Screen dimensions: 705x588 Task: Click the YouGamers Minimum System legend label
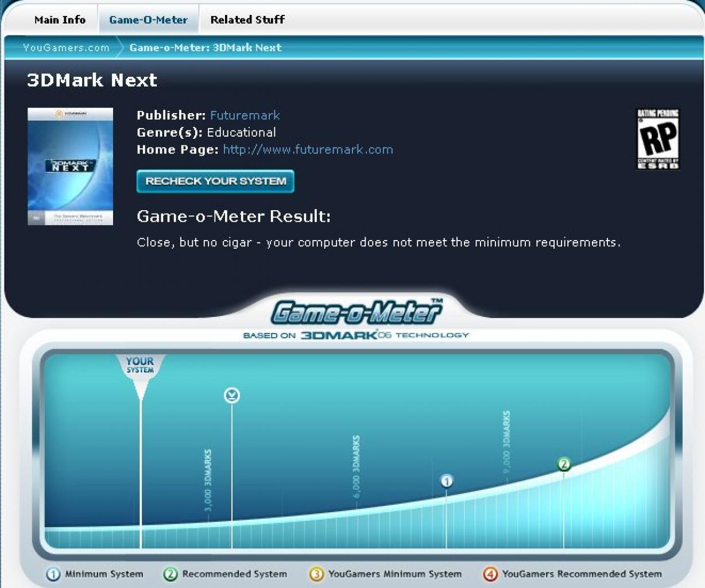[x=395, y=574]
